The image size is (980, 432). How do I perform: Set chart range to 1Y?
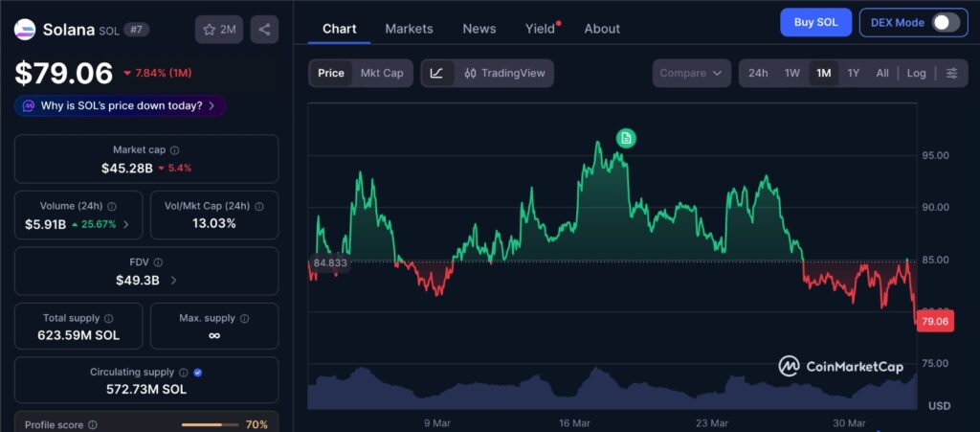click(853, 73)
